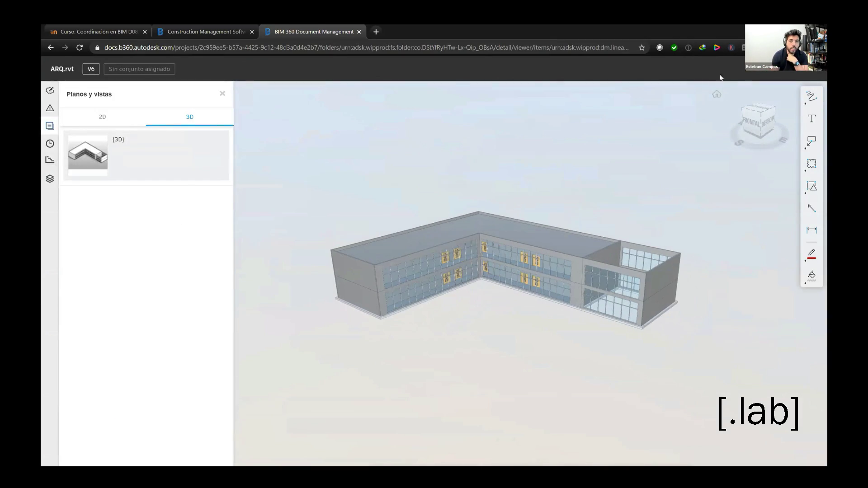Open the levels stair-step panel
The image size is (868, 488).
[x=50, y=160]
